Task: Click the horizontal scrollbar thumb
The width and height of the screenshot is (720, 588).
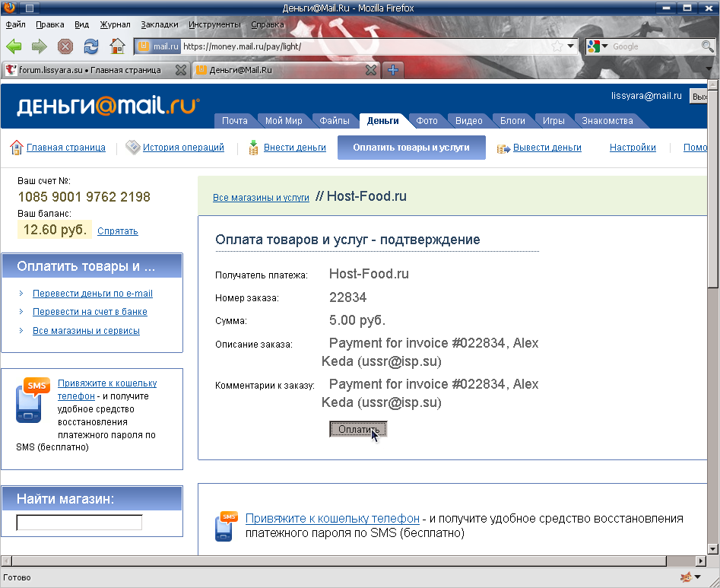Action: (339, 561)
